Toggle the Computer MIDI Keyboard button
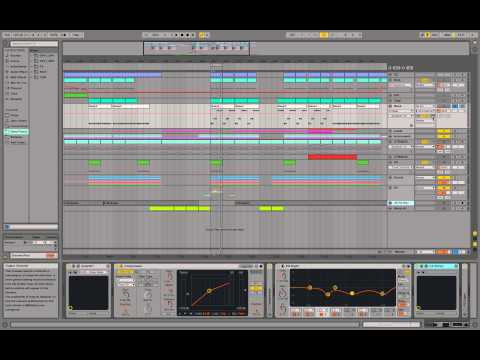This screenshot has height=360, width=480. click(428, 35)
